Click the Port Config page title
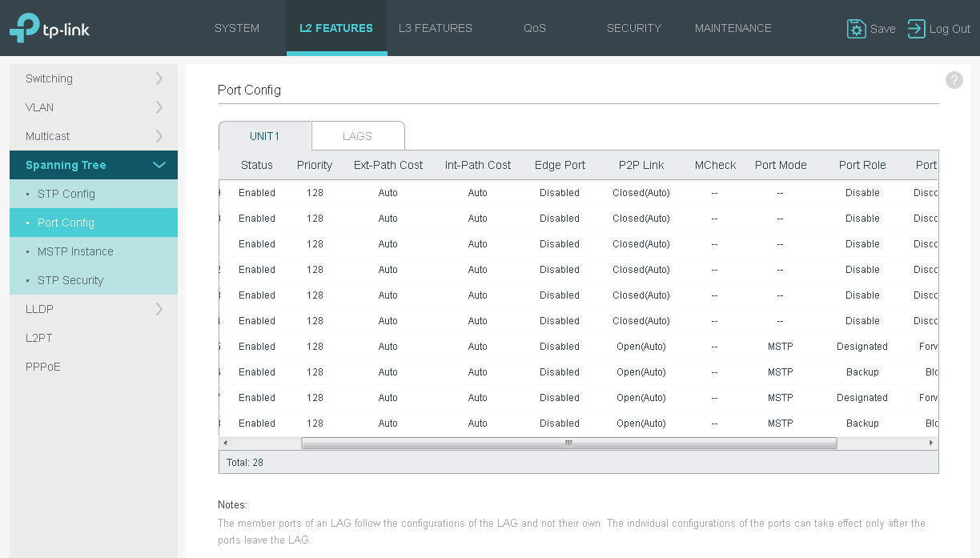This screenshot has height=558, width=980. (249, 90)
